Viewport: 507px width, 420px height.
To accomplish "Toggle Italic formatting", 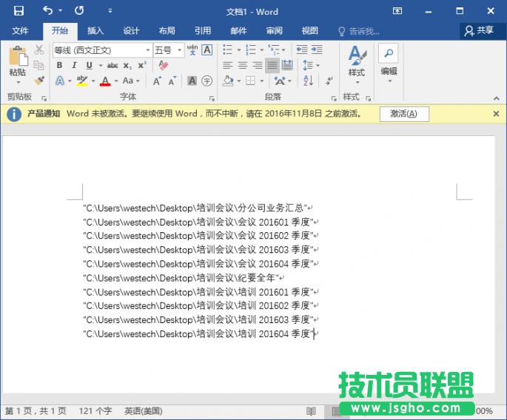I will [x=73, y=65].
